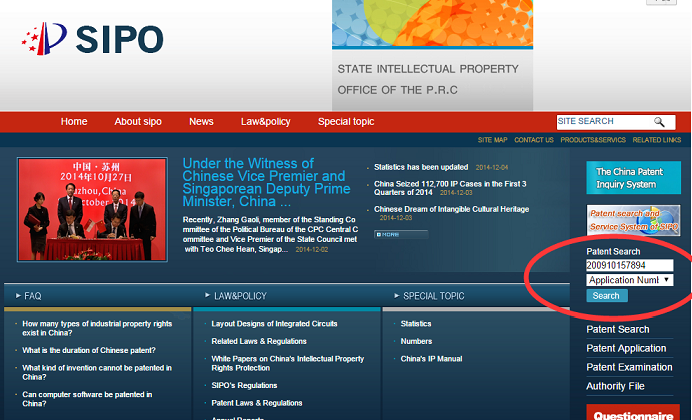Open China Seized 112,700 IP Cases article
The width and height of the screenshot is (692, 420).
[x=450, y=188]
